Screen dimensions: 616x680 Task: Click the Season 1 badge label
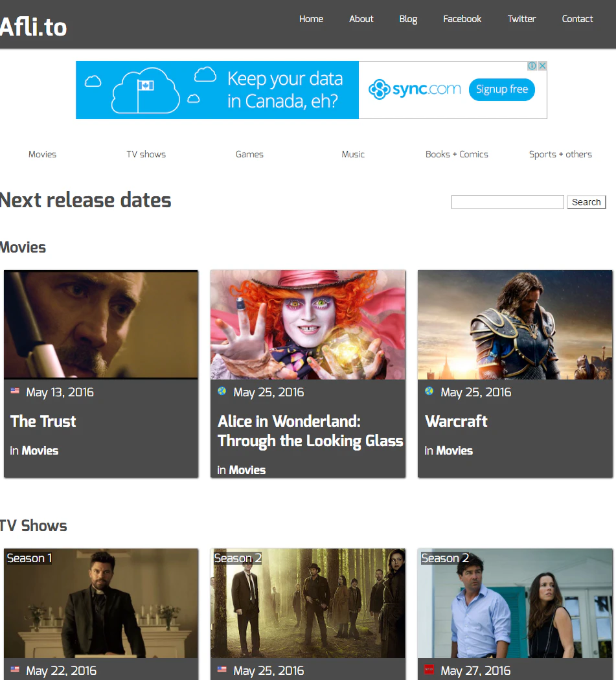click(29, 558)
